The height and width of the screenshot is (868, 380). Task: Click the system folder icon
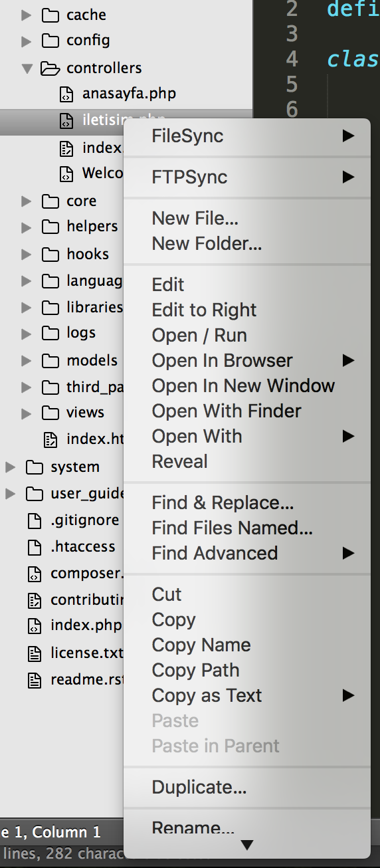tap(34, 467)
